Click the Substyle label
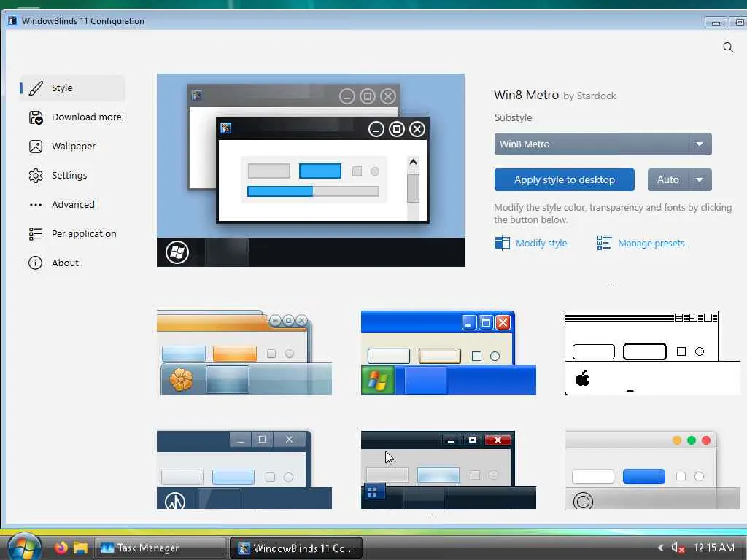The height and width of the screenshot is (560, 747). pos(513,117)
